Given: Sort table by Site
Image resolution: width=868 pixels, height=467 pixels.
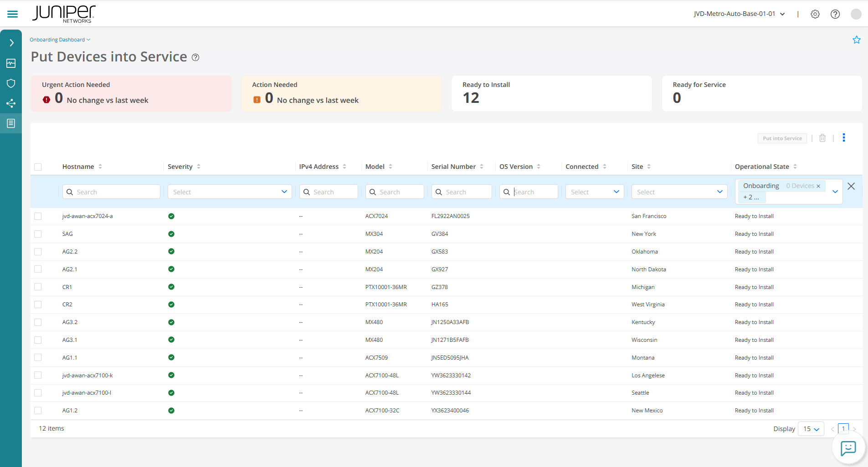Looking at the screenshot, I should tap(649, 167).
